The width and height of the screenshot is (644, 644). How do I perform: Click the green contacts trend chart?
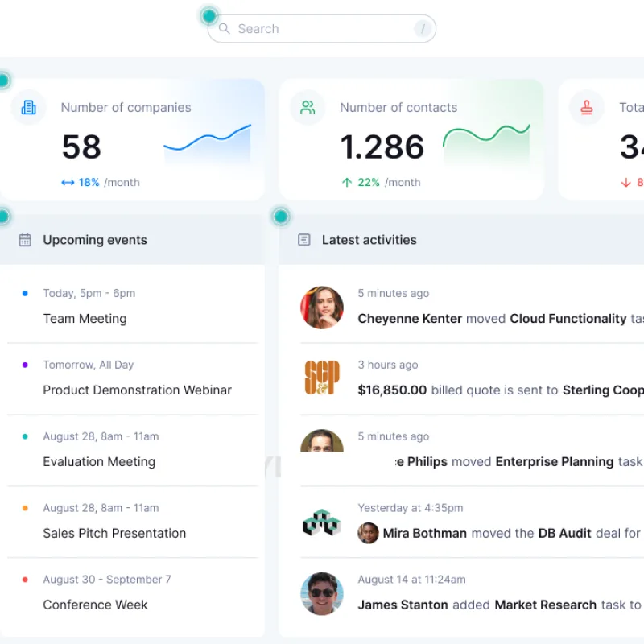487,144
